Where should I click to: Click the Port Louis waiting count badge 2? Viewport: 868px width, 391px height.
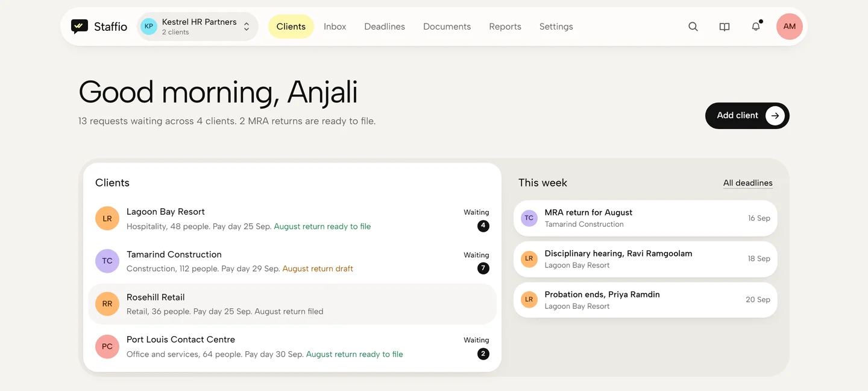pyautogui.click(x=483, y=354)
